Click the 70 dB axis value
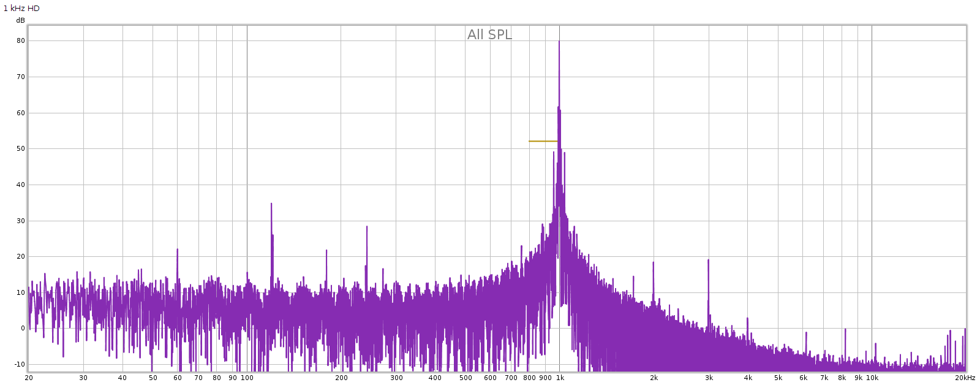This screenshot has height=385, width=980. 21,77
